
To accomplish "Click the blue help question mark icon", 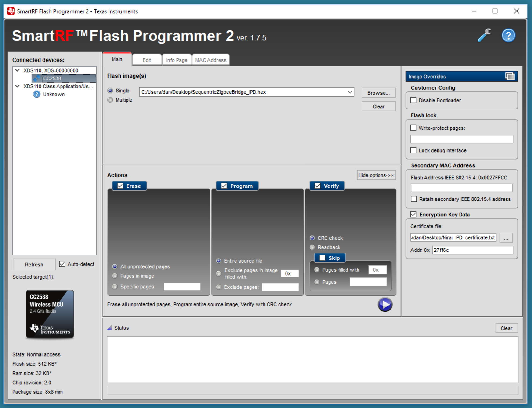I will point(508,36).
